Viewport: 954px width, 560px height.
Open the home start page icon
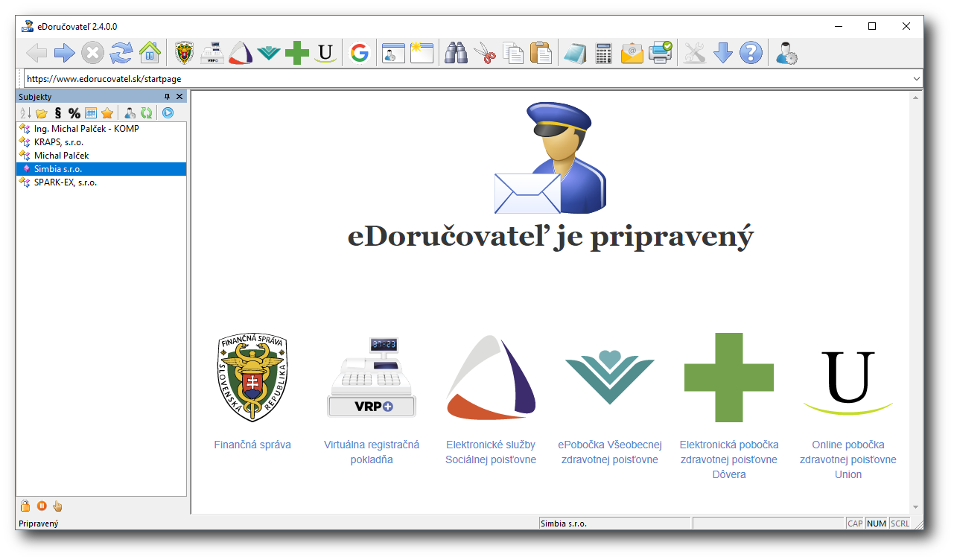(150, 53)
